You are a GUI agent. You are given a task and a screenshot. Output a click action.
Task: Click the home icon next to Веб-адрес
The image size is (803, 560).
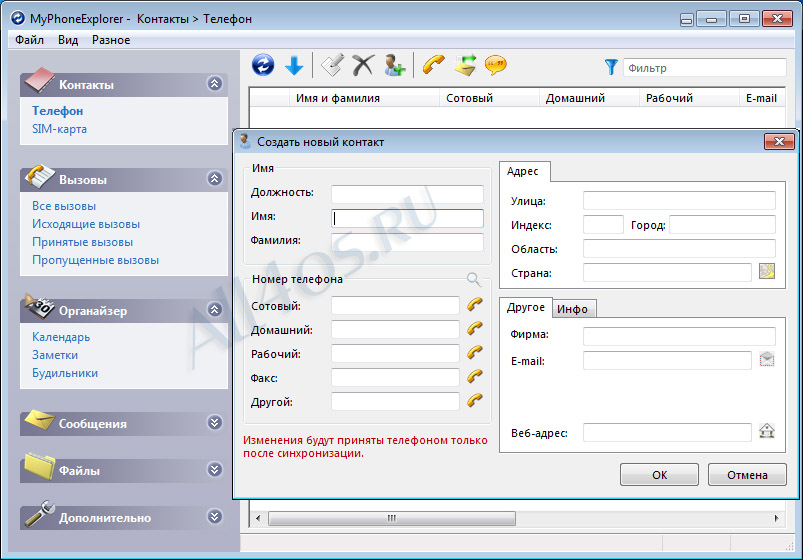point(767,431)
